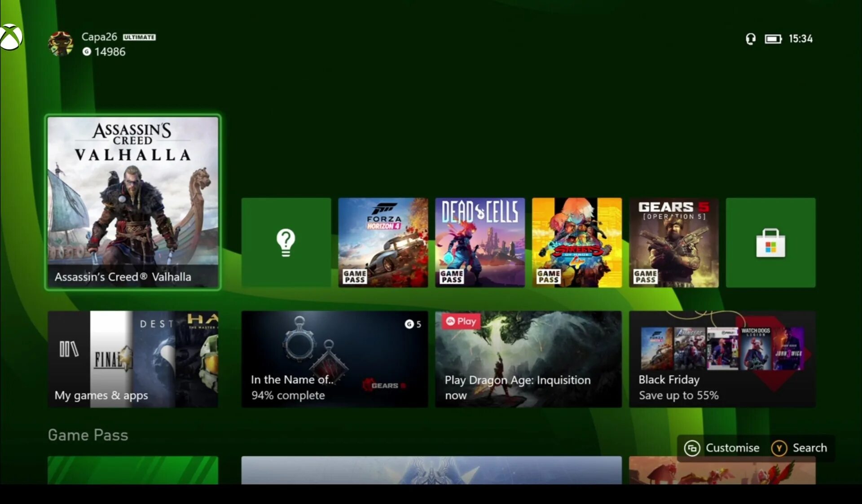Viewport: 862px width, 504px height.
Task: Open Streets of Rage 4 Game Pass tile
Action: (x=576, y=242)
